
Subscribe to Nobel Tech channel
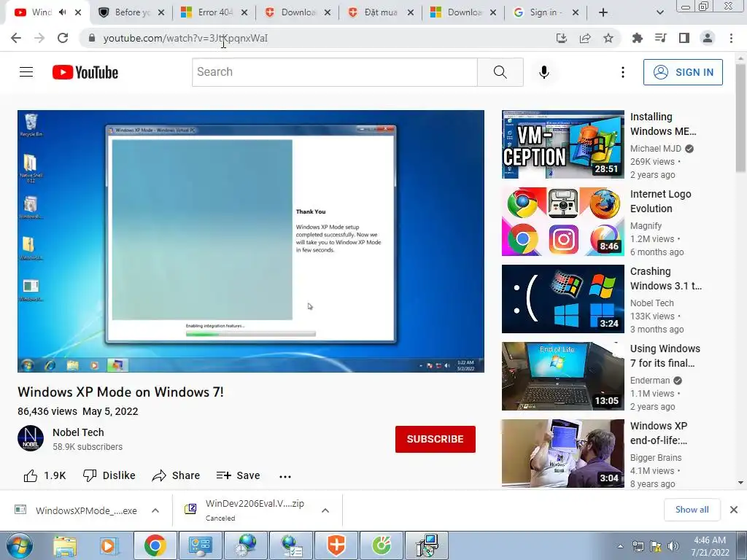[x=435, y=439]
